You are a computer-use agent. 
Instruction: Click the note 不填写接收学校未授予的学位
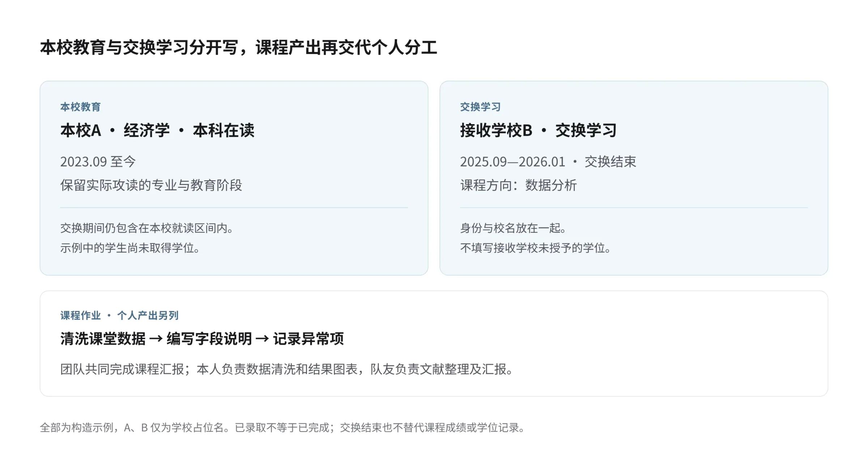pyautogui.click(x=536, y=248)
